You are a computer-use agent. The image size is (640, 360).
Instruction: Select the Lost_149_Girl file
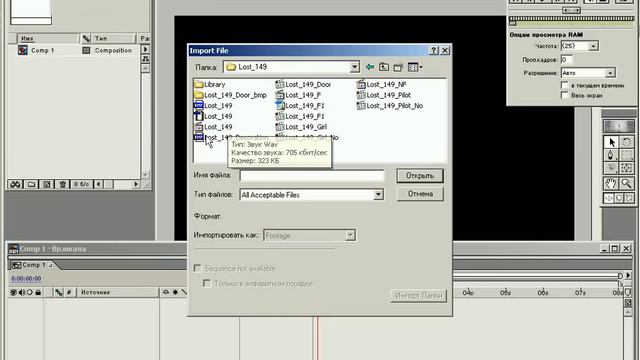pos(301,127)
